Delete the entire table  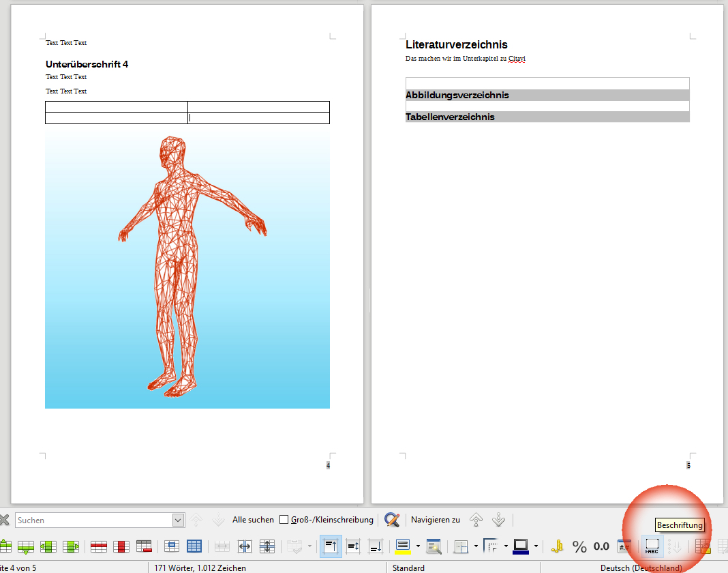click(144, 546)
